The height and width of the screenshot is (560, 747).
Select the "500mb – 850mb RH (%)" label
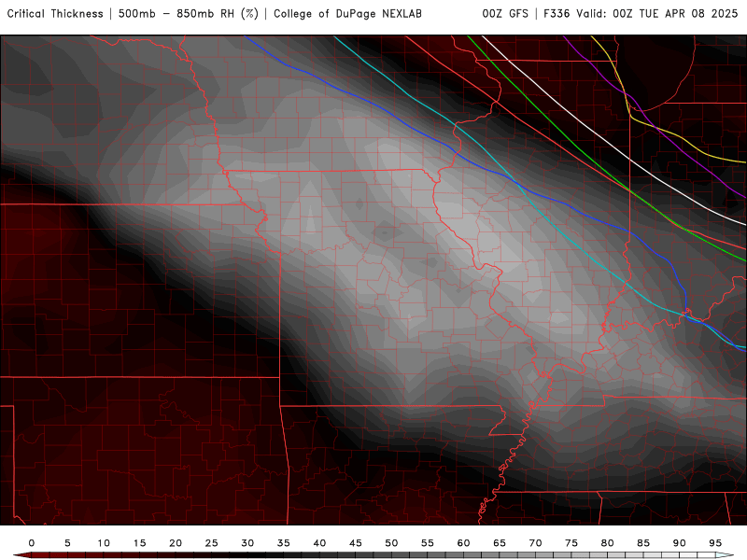(x=189, y=14)
